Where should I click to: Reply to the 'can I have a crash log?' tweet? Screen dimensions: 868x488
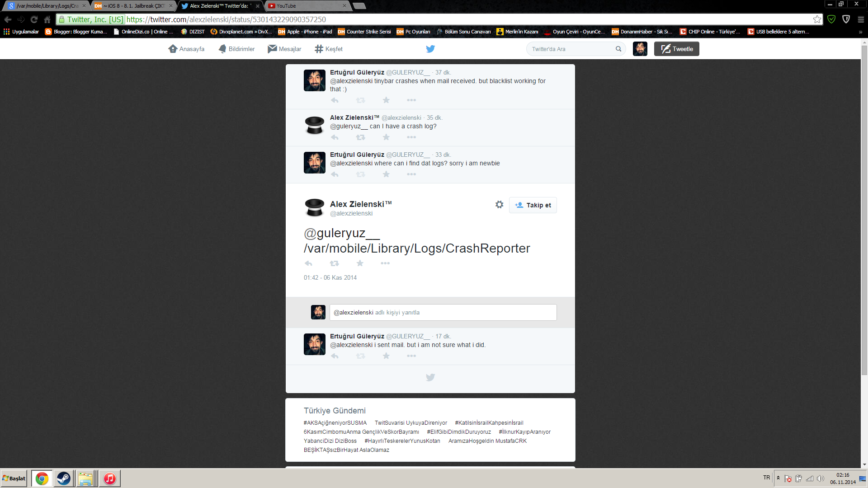[335, 137]
